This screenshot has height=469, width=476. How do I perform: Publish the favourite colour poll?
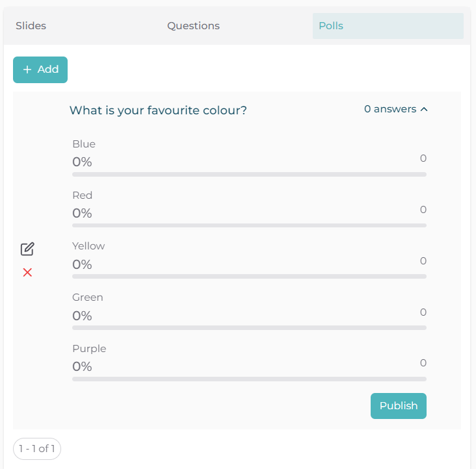(398, 405)
